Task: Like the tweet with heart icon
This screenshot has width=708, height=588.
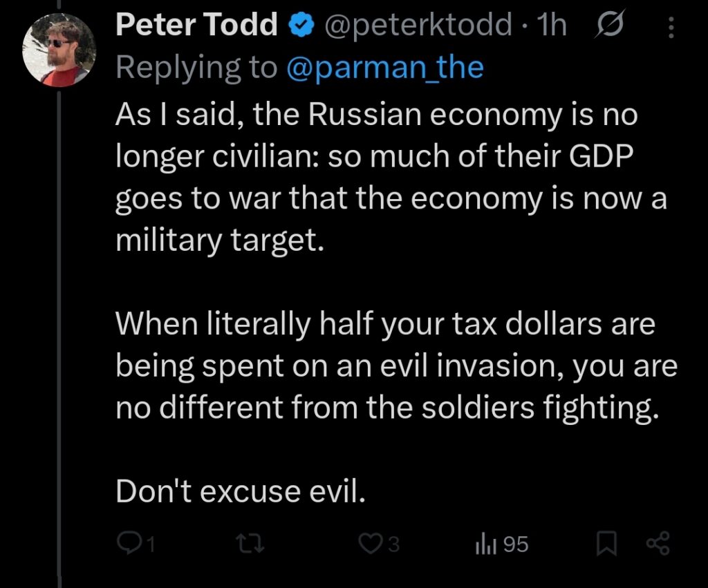Action: tap(369, 544)
